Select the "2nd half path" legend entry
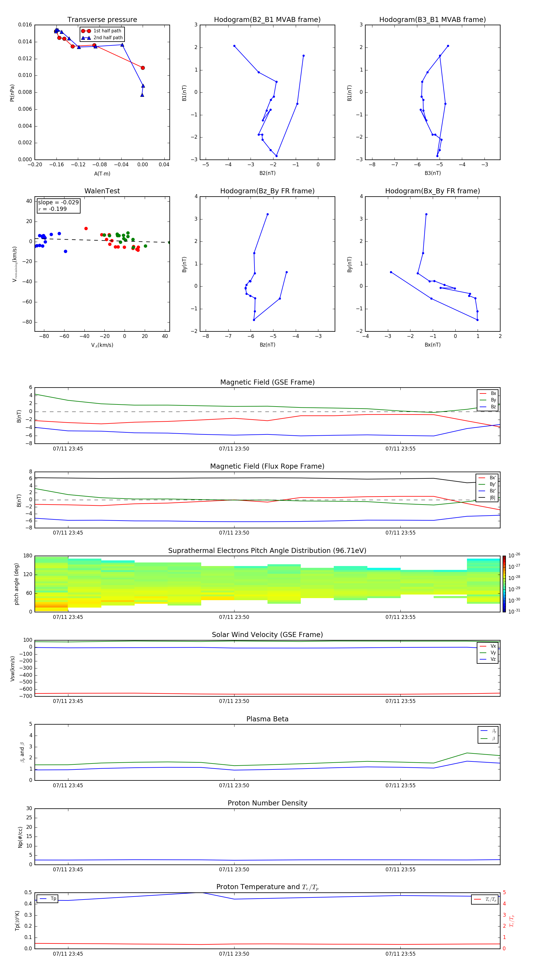This screenshot has width=535, height=980. coord(102,38)
